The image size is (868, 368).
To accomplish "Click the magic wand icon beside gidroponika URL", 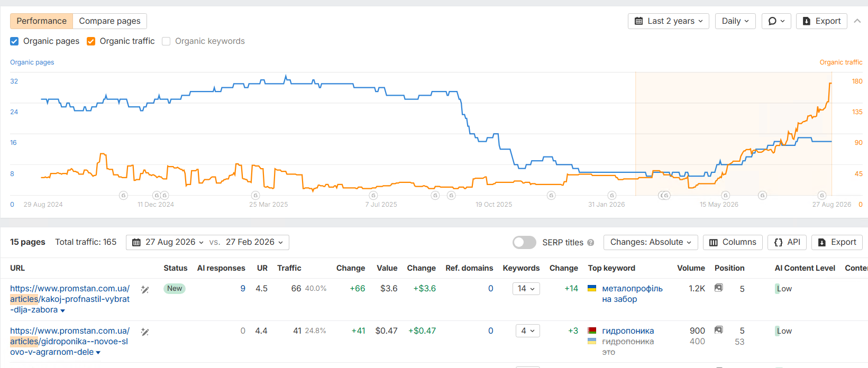I will 145,332.
